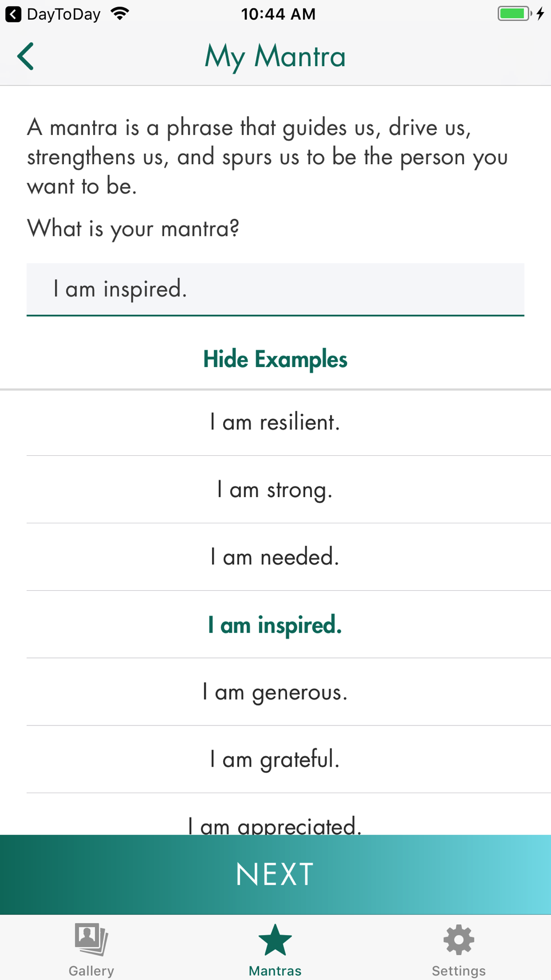Image resolution: width=551 pixels, height=980 pixels.
Task: Tap the Mantras star icon
Action: pyautogui.click(x=275, y=940)
